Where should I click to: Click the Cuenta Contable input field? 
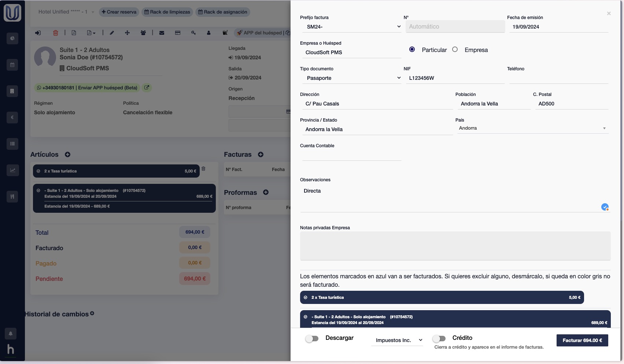click(351, 155)
